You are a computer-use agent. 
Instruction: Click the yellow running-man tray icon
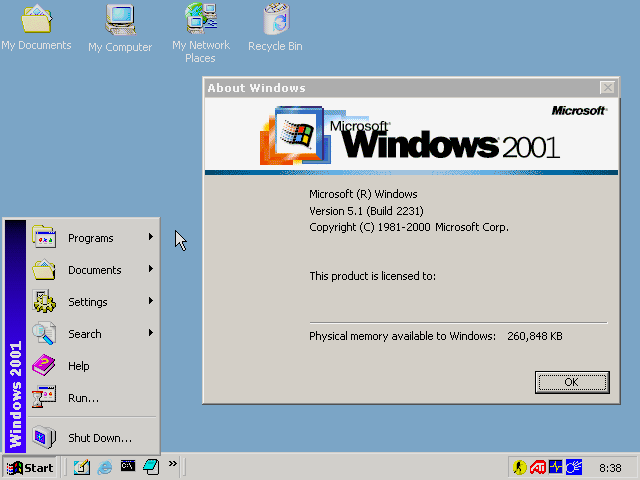pyautogui.click(x=520, y=467)
